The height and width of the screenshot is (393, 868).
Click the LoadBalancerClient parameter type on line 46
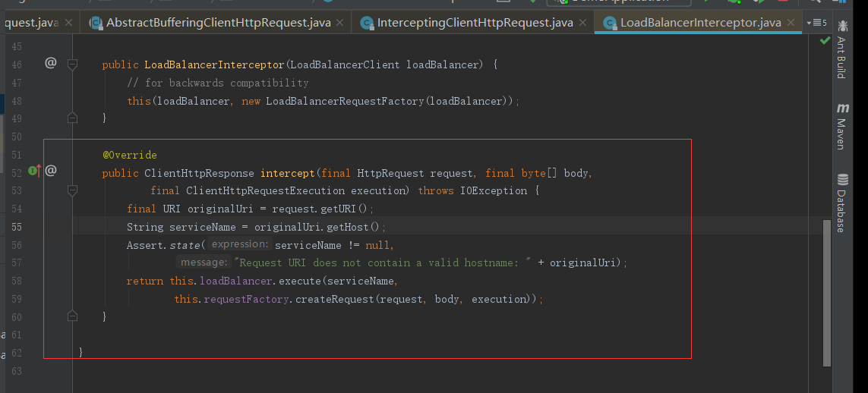(x=345, y=64)
